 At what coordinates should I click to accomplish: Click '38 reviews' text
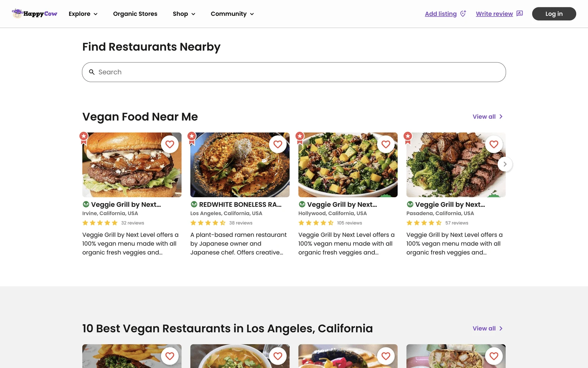pos(241,223)
